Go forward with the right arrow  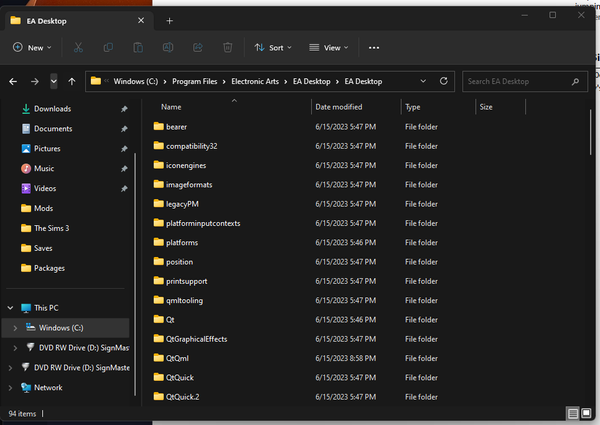coord(35,81)
